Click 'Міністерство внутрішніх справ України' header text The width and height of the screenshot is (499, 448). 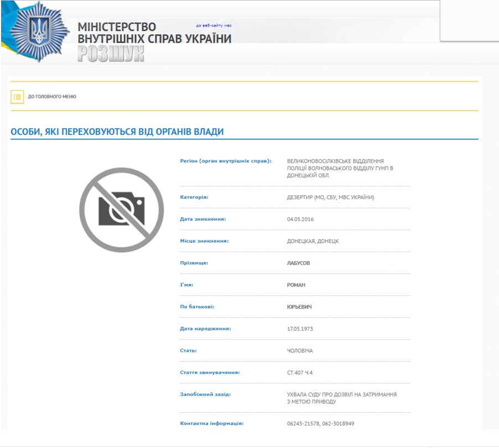(154, 33)
